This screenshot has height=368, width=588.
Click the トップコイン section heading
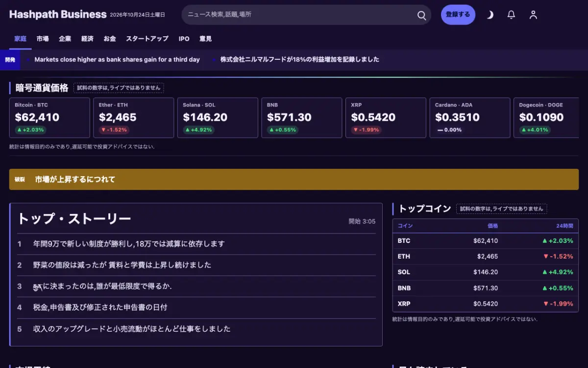click(x=425, y=209)
